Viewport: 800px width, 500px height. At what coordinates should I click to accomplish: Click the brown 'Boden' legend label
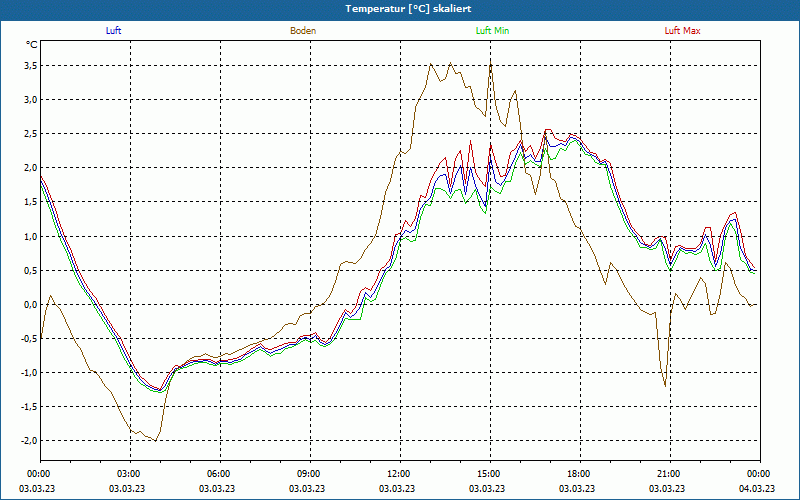coord(303,31)
